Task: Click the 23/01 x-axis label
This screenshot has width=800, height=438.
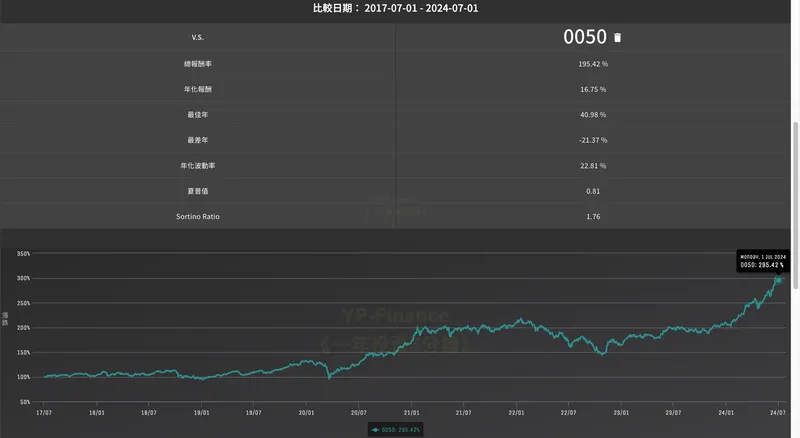Action: [x=621, y=412]
